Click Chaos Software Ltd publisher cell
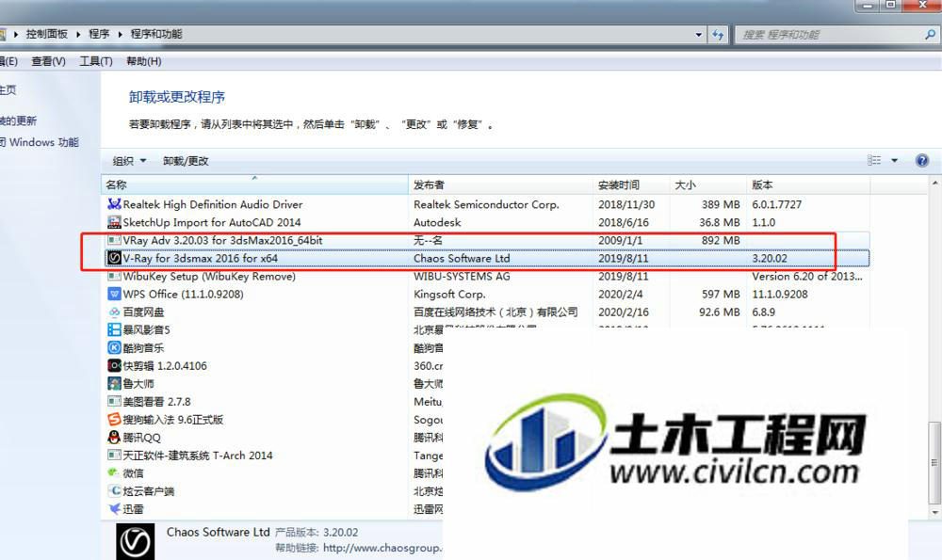Viewport: 942px width, 560px height. [x=462, y=258]
